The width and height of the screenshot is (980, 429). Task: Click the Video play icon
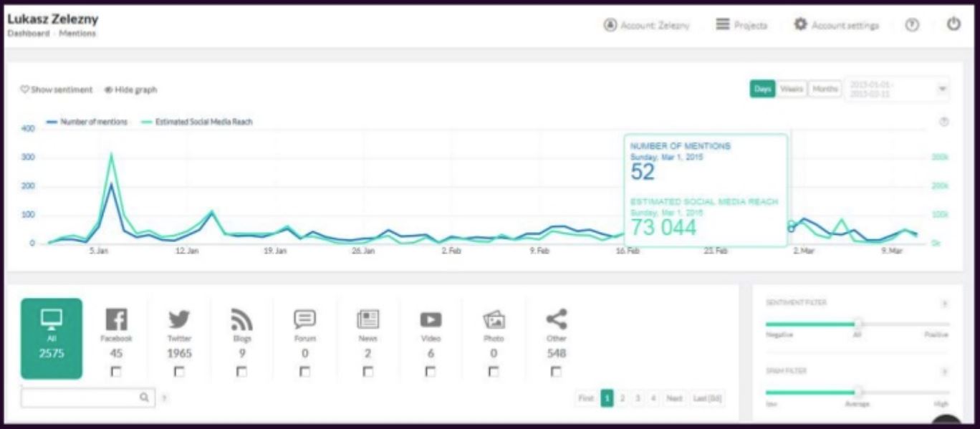(431, 319)
